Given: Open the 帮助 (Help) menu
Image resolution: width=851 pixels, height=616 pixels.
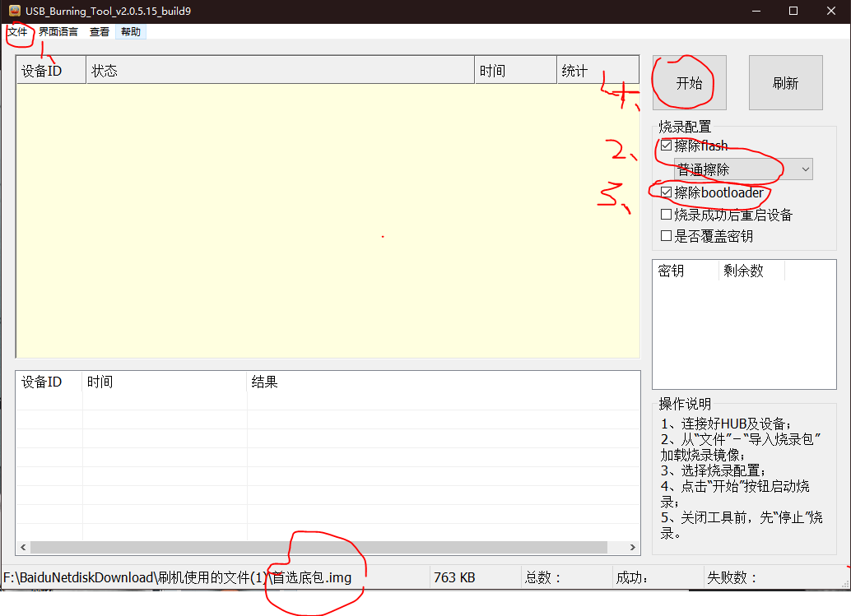Looking at the screenshot, I should click(x=130, y=31).
